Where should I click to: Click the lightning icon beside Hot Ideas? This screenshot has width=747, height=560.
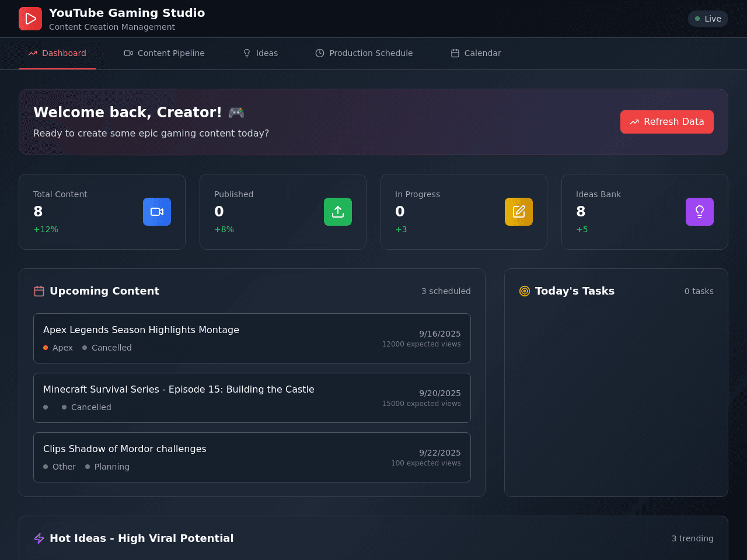point(39,538)
